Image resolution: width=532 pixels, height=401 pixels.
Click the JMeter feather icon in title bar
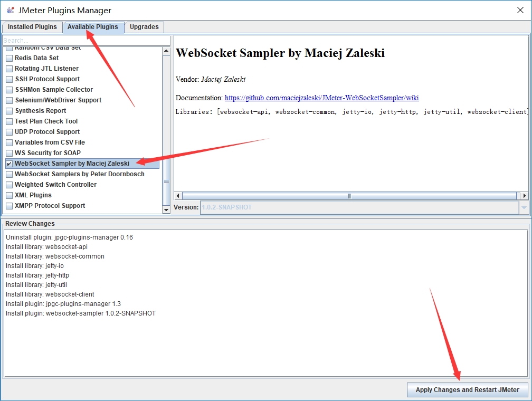[x=11, y=10]
